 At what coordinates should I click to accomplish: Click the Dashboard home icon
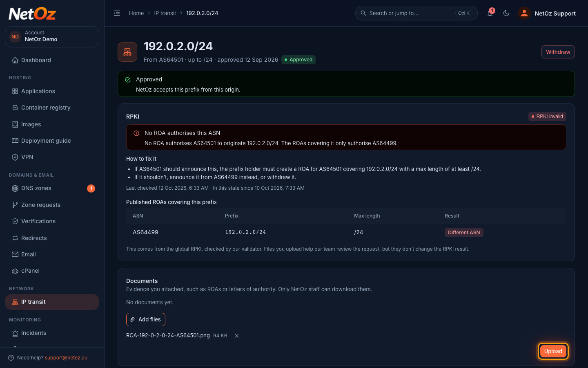pyautogui.click(x=15, y=60)
